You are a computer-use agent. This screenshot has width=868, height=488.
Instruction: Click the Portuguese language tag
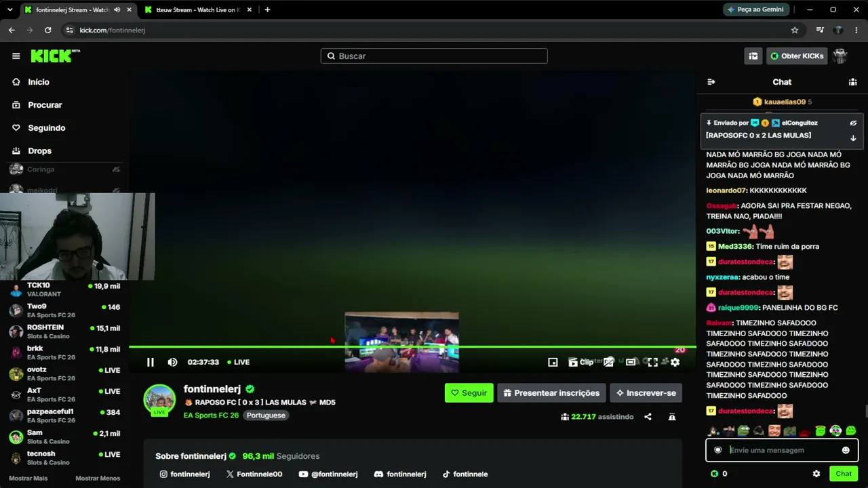click(x=266, y=415)
